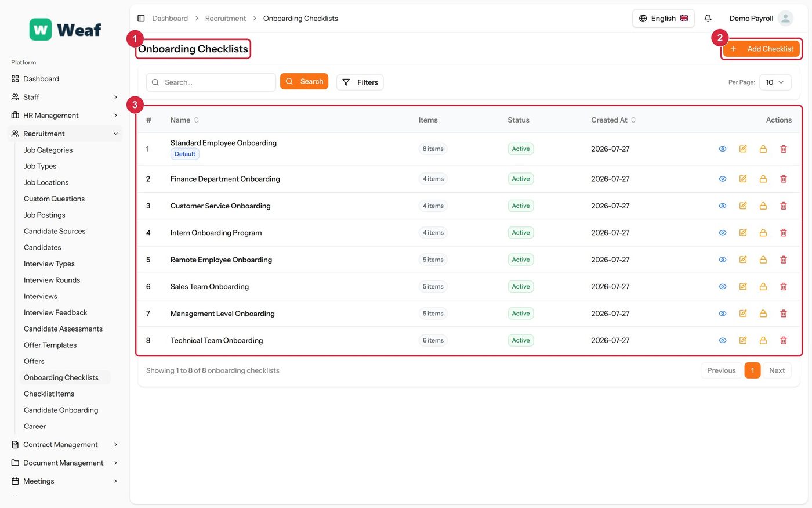
Task: Delete the Customer Service Onboarding checklist
Action: click(784, 206)
